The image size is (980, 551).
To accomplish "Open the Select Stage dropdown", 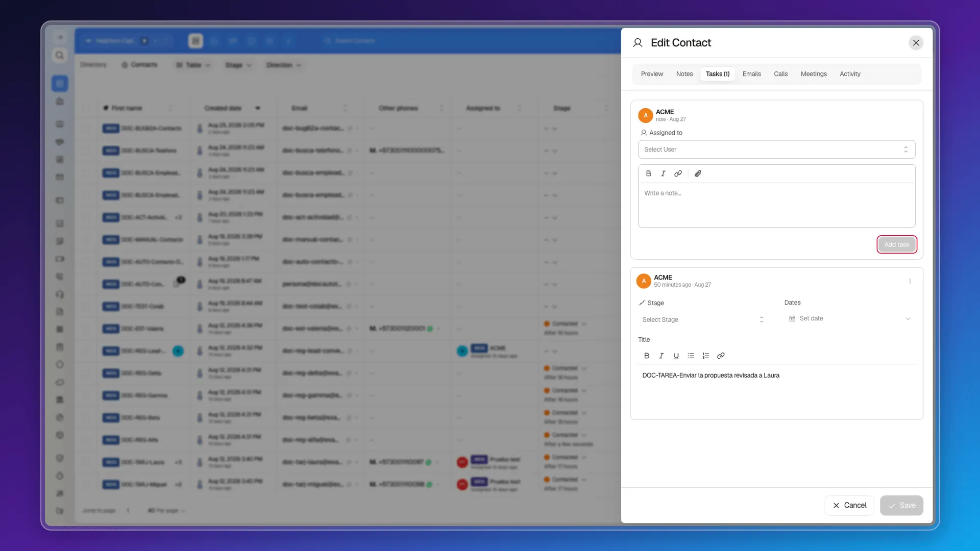I will point(703,319).
